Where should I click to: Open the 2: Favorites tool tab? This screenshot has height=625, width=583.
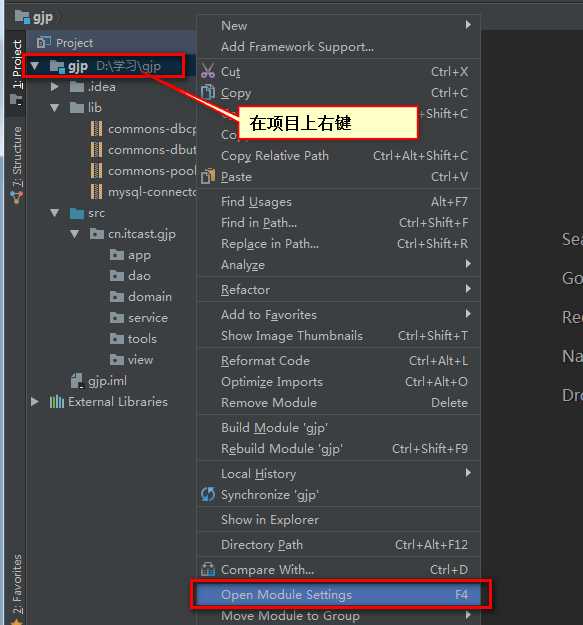click(x=16, y=588)
